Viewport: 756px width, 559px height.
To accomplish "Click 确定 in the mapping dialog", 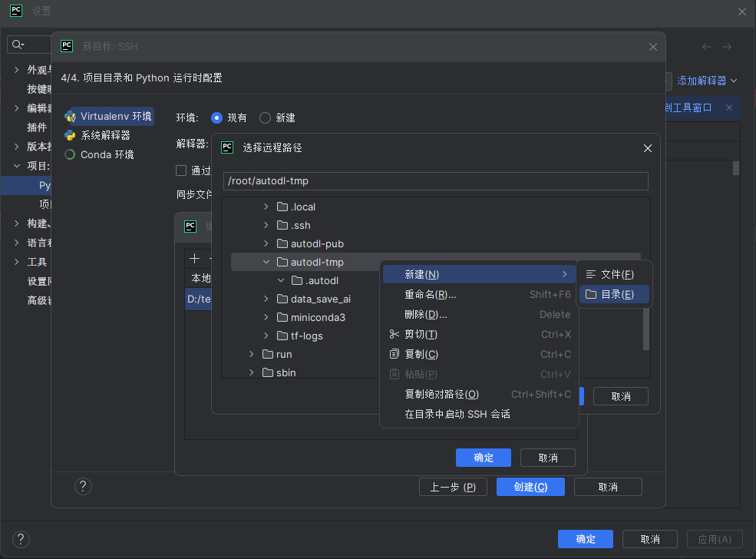I will [483, 458].
